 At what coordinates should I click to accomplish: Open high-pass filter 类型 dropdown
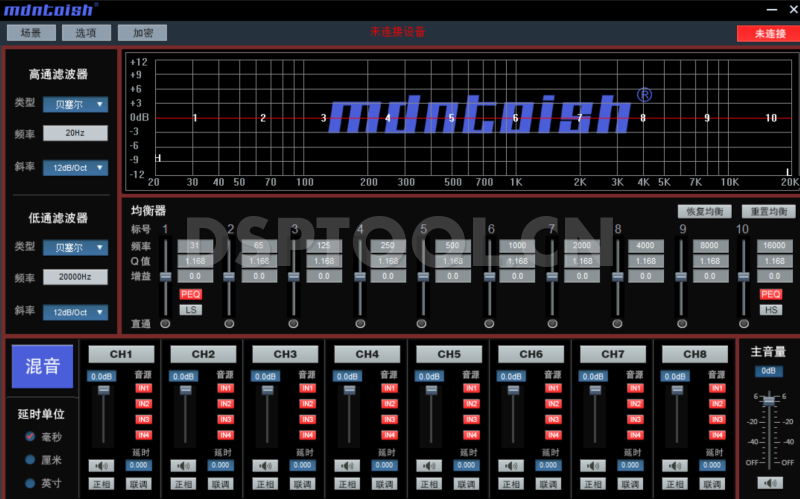tap(76, 104)
